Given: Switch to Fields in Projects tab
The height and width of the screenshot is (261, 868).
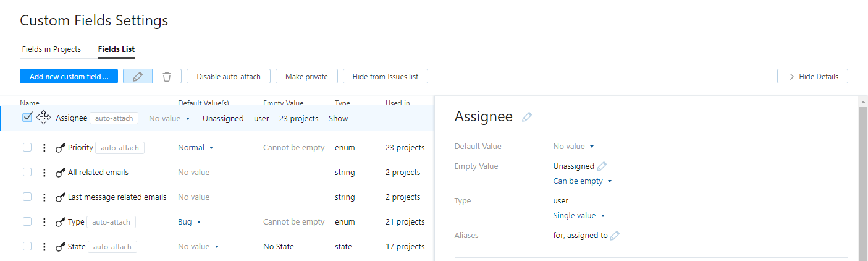Looking at the screenshot, I should (51, 49).
